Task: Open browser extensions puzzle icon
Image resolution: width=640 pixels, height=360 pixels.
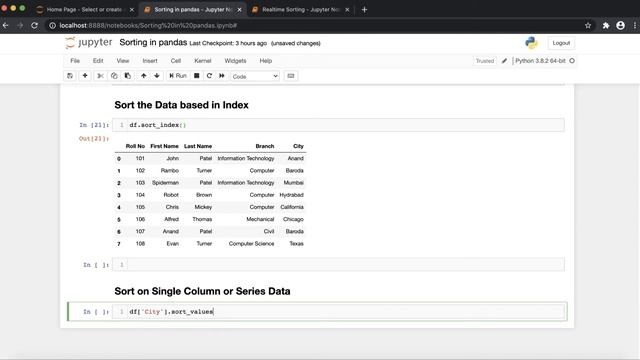Action: 606,25
